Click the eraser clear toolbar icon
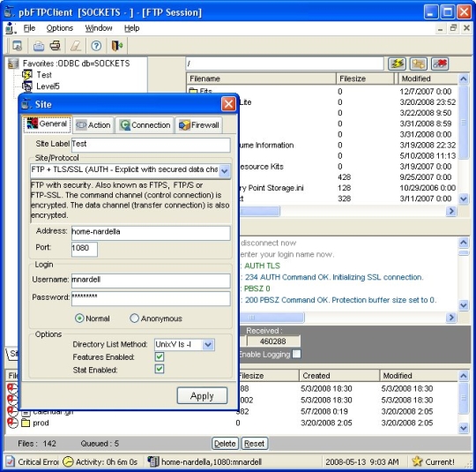The width and height of the screenshot is (476, 472). (x=76, y=46)
